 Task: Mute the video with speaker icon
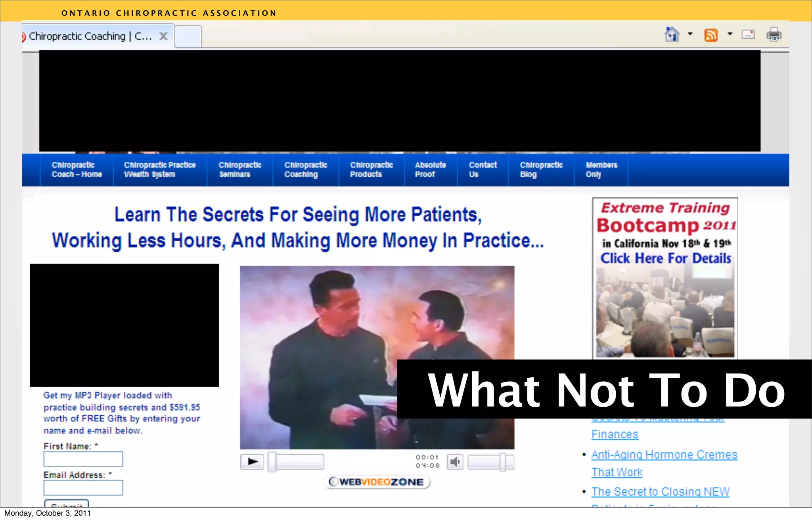(x=455, y=462)
